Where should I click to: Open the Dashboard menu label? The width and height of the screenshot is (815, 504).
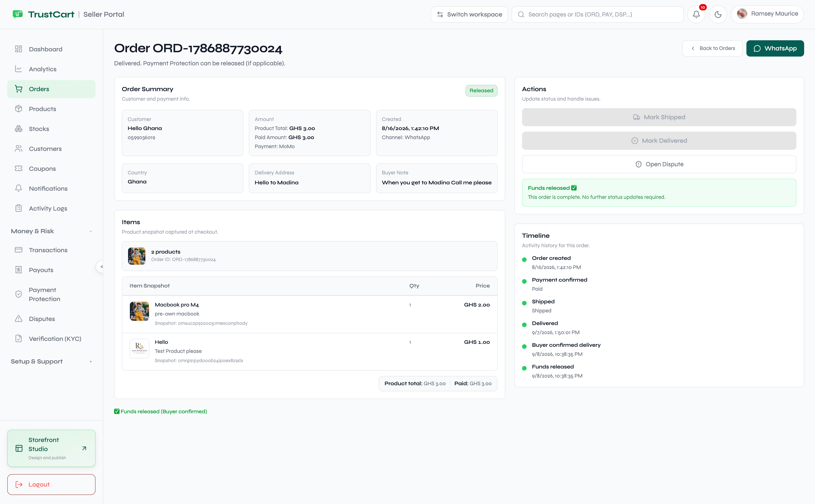pyautogui.click(x=46, y=49)
